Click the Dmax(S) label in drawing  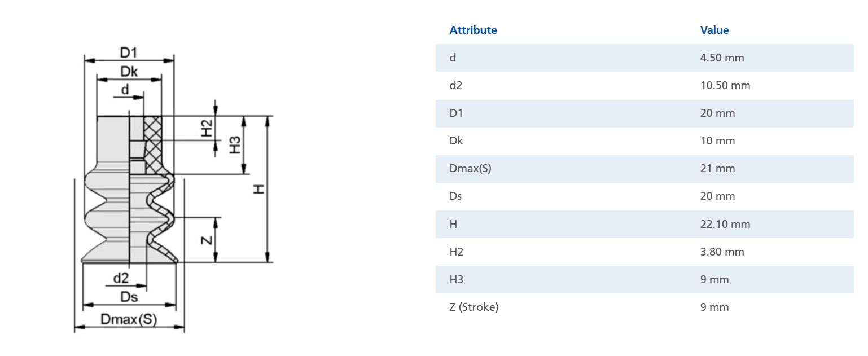pyautogui.click(x=129, y=319)
